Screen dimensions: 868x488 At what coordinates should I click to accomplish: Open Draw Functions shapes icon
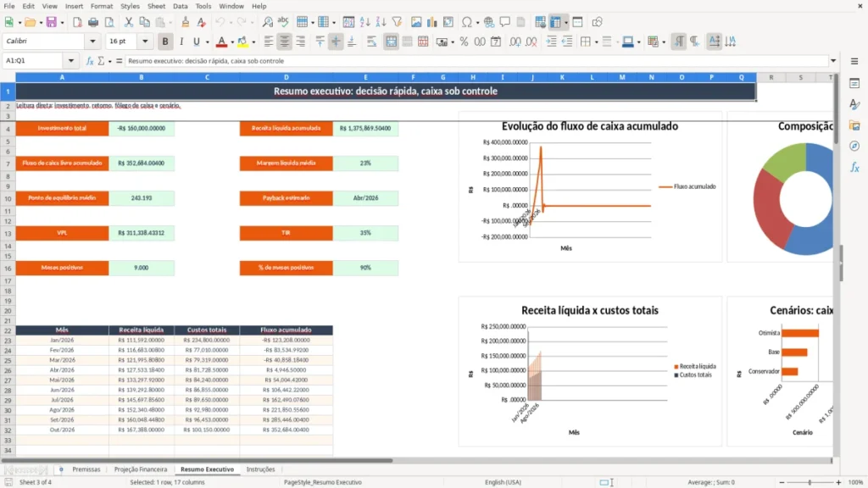[x=597, y=22]
